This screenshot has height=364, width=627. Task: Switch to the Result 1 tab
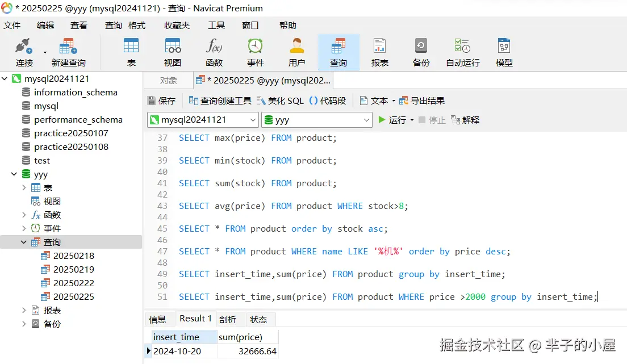[x=195, y=319]
